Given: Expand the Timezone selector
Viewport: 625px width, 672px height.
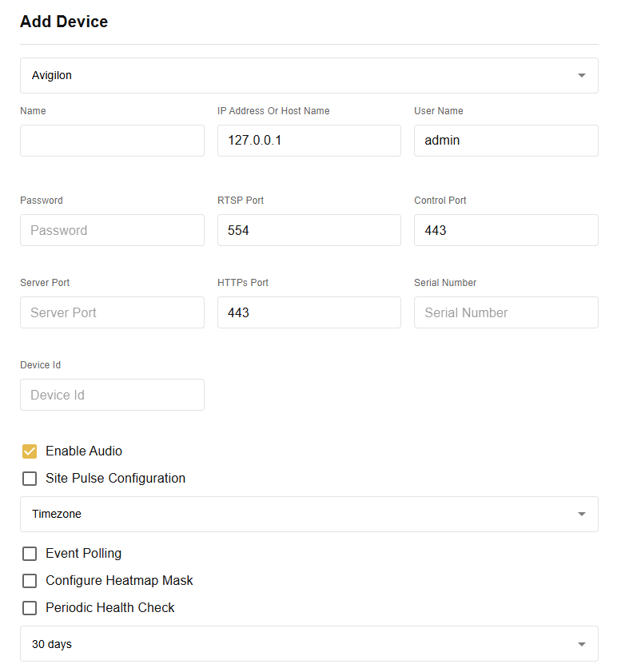Looking at the screenshot, I should pyautogui.click(x=309, y=514).
